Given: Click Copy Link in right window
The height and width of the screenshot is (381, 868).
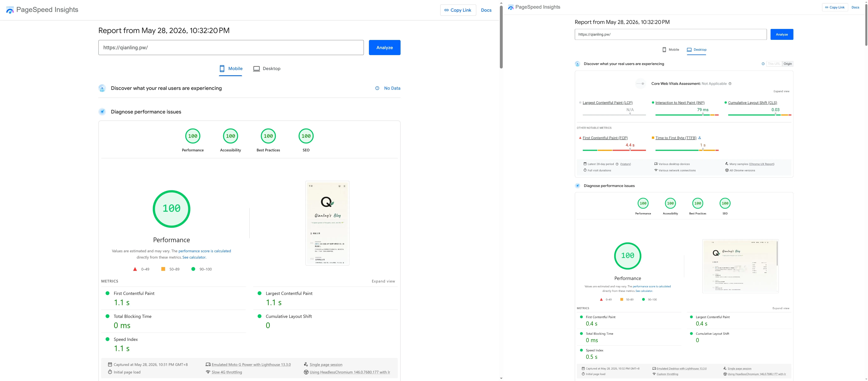Looking at the screenshot, I should tap(835, 7).
